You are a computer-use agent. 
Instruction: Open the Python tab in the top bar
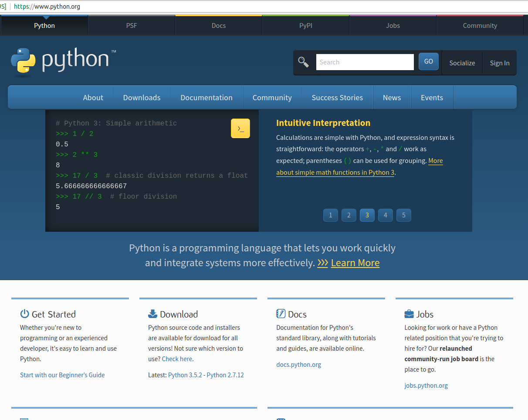coord(44,25)
